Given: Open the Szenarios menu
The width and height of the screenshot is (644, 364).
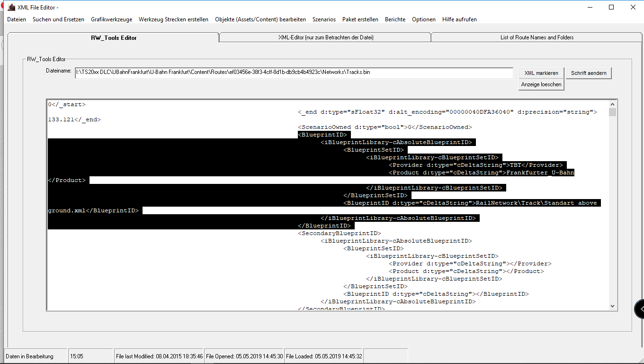Looking at the screenshot, I should point(324,19).
